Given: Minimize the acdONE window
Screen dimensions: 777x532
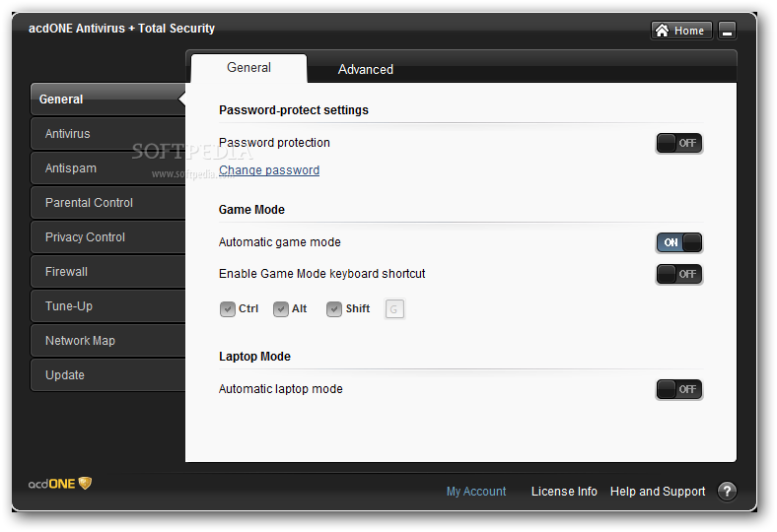Looking at the screenshot, I should click(727, 31).
